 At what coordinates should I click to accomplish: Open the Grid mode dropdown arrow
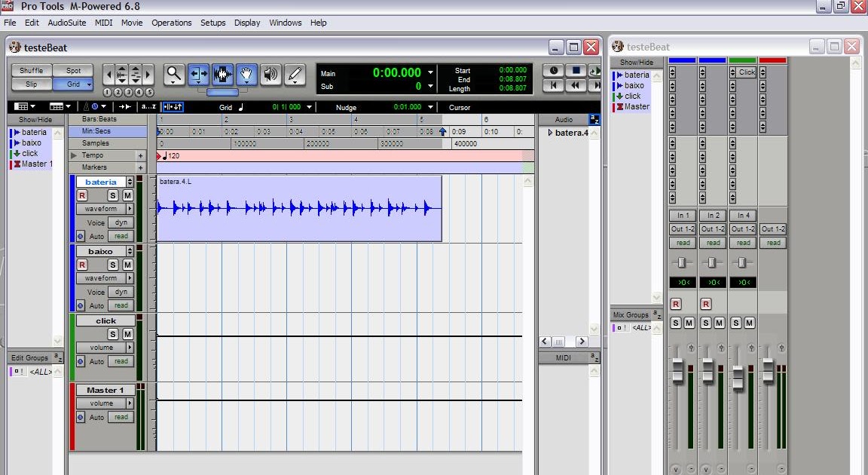click(89, 84)
